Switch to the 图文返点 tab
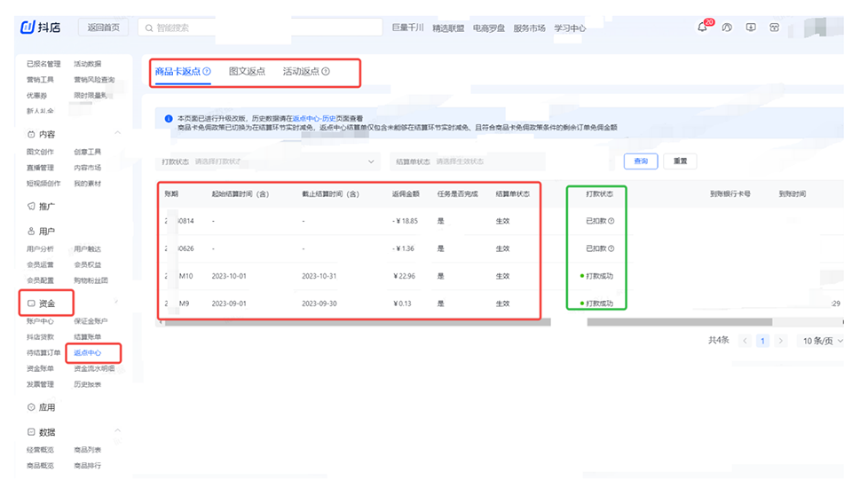Screen dimensions: 852x504 click(x=247, y=72)
